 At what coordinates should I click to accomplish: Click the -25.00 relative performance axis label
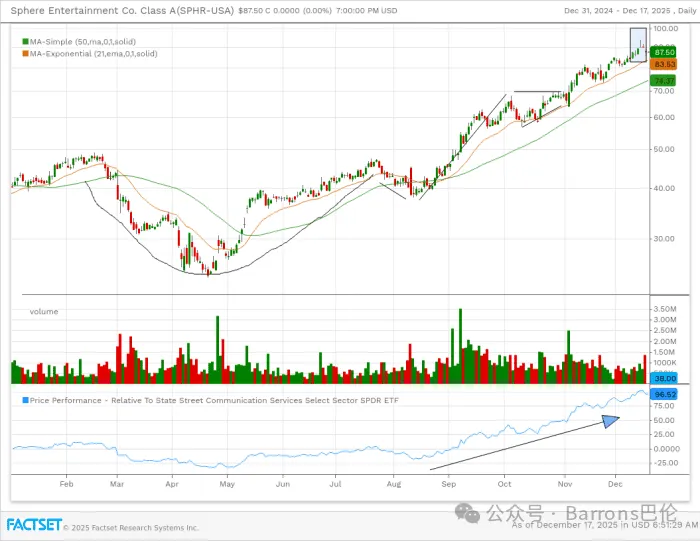point(665,463)
